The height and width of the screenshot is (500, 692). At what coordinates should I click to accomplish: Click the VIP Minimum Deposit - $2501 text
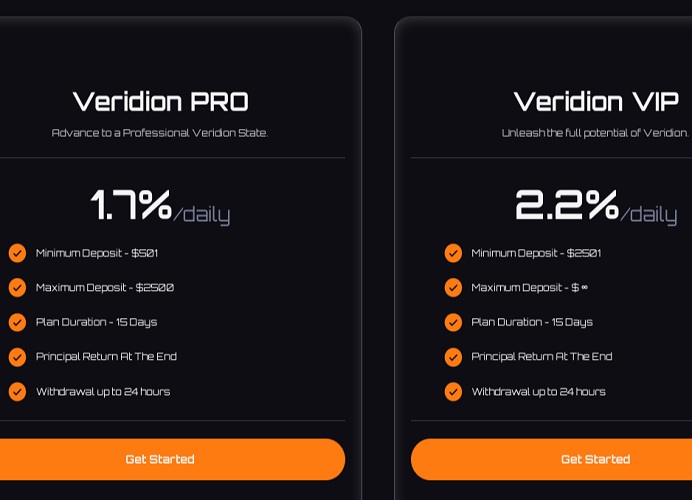(536, 253)
